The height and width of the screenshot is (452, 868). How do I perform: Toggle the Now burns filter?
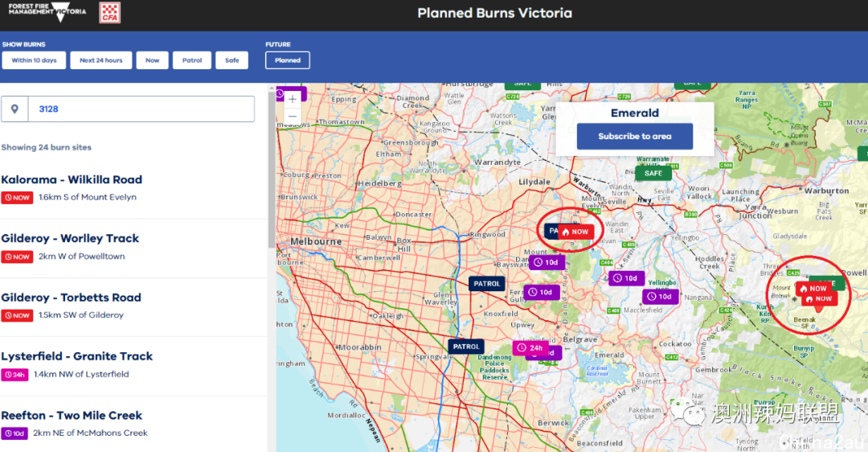click(x=152, y=60)
